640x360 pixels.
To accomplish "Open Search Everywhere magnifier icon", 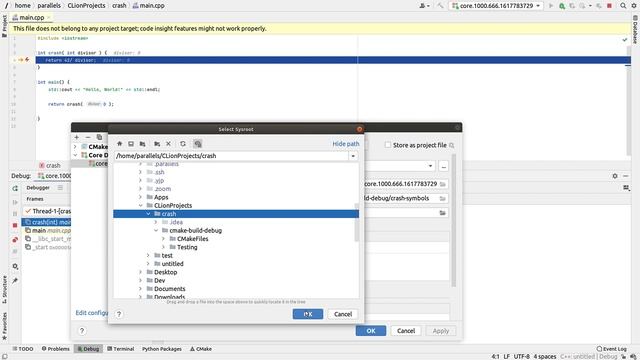I will click(x=623, y=6).
